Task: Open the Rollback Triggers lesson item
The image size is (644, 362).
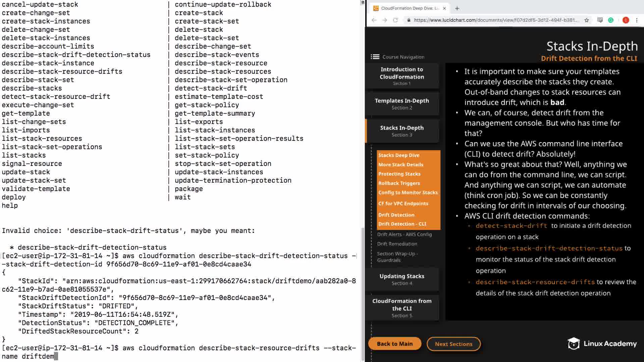Action: pos(399,183)
